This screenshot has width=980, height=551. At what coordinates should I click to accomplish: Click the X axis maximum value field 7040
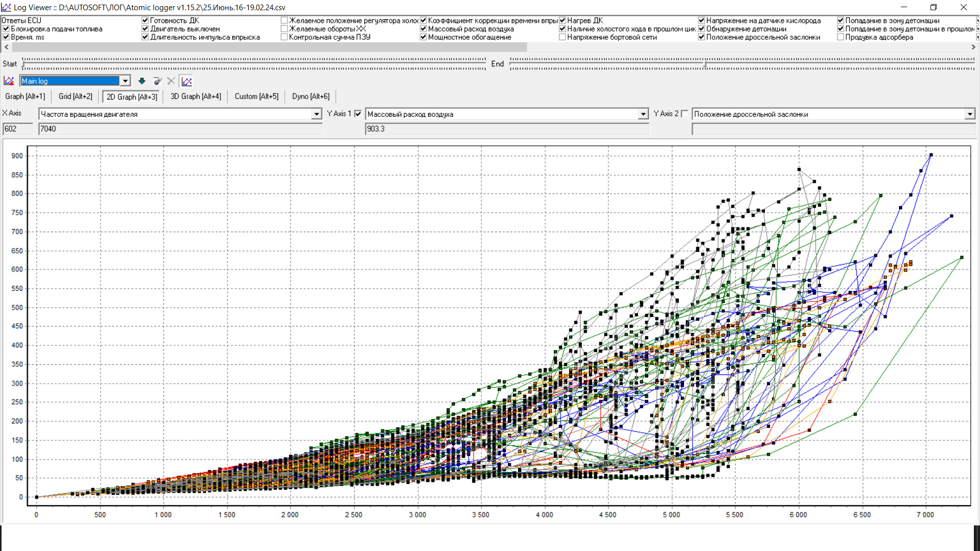[x=180, y=129]
